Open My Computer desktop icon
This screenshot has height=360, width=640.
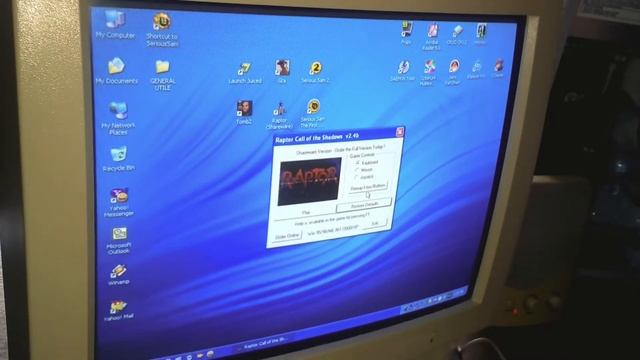tap(115, 24)
